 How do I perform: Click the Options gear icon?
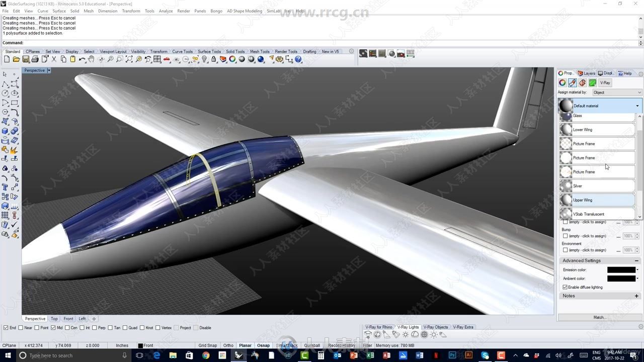pos(280,59)
